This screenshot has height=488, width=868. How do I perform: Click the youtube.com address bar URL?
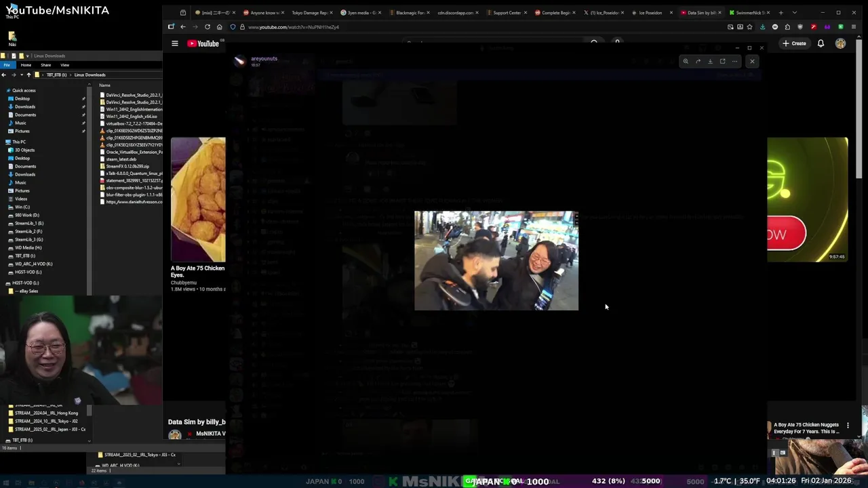click(294, 27)
